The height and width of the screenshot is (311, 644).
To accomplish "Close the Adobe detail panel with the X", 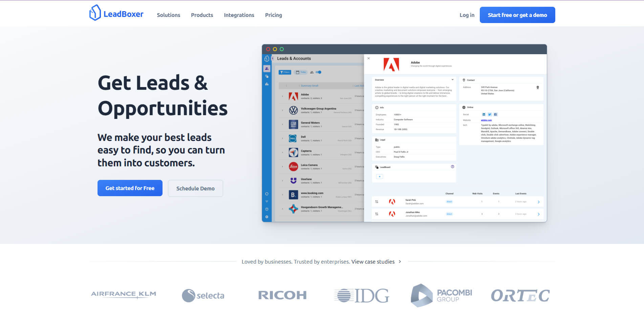I will tap(369, 58).
